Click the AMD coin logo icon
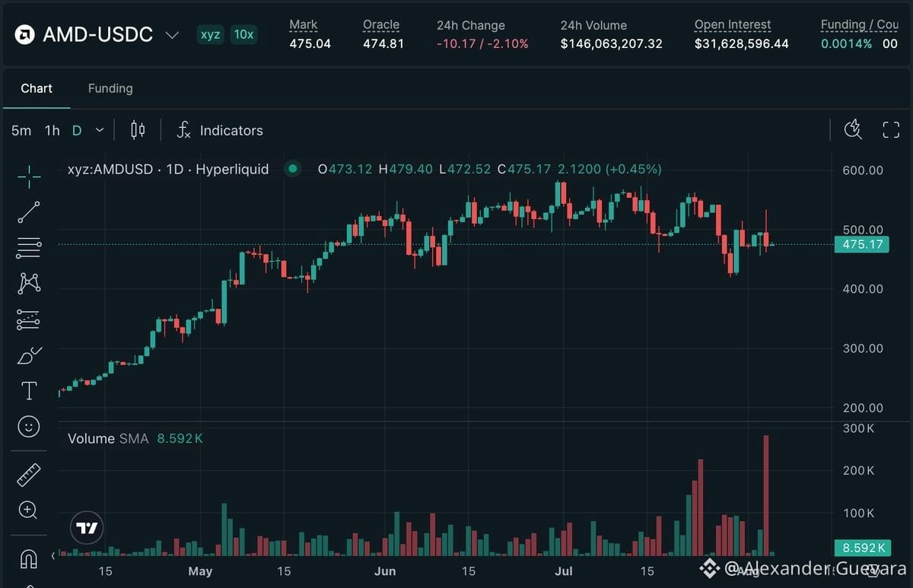 coord(24,35)
